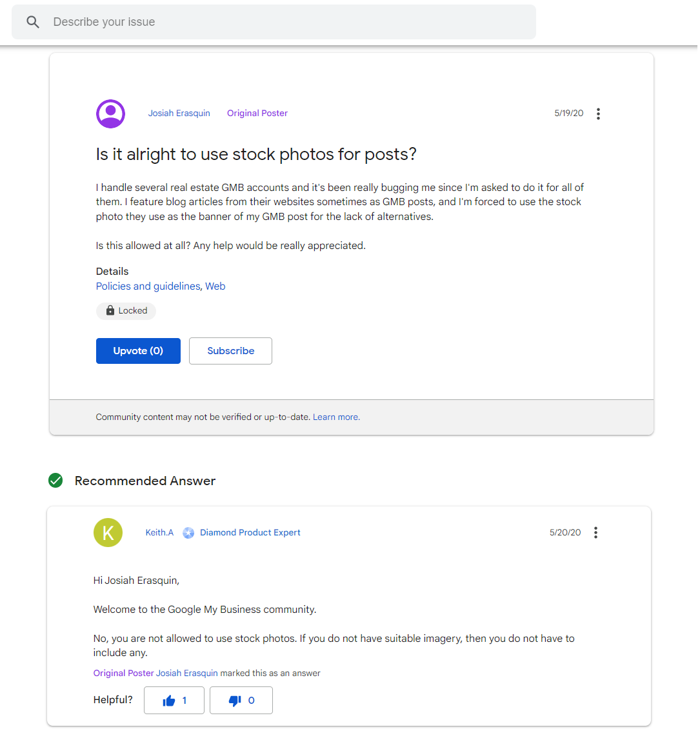Expand post options via the top three-dot menu
700x729 pixels.
click(598, 114)
